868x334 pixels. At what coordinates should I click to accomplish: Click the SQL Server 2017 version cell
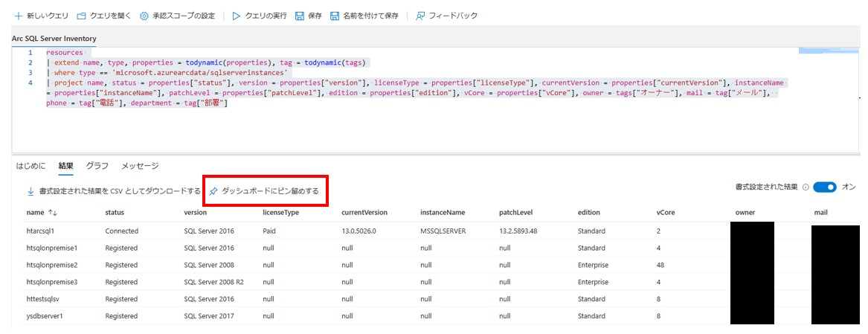(209, 316)
